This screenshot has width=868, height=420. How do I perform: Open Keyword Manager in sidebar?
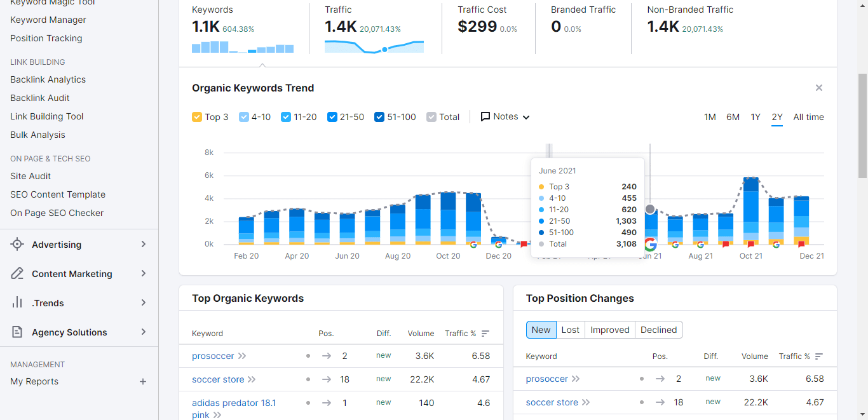[x=48, y=20]
